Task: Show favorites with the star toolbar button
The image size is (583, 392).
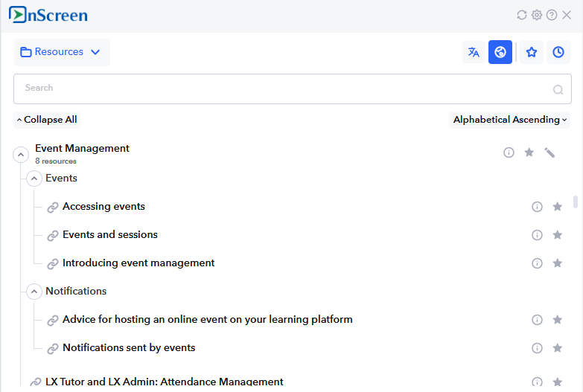Action: [x=532, y=52]
